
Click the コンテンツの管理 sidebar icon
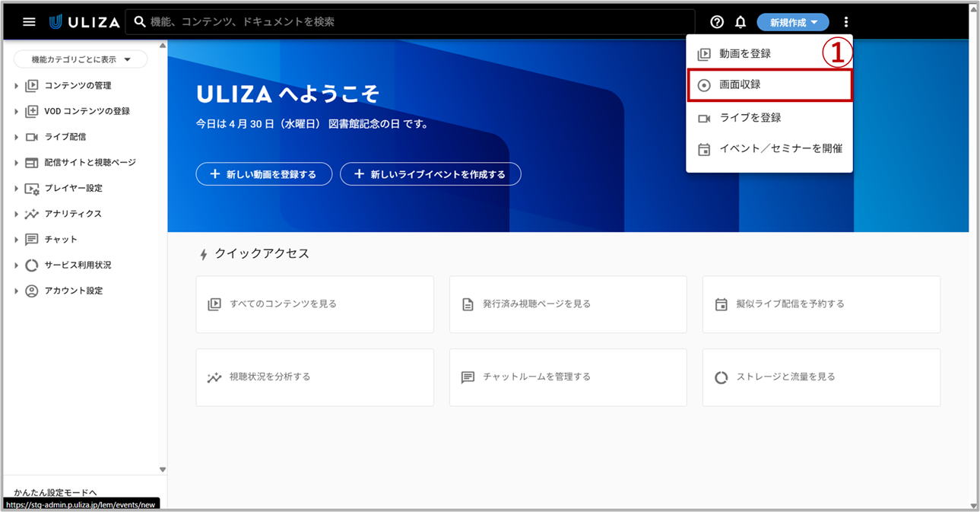(32, 86)
